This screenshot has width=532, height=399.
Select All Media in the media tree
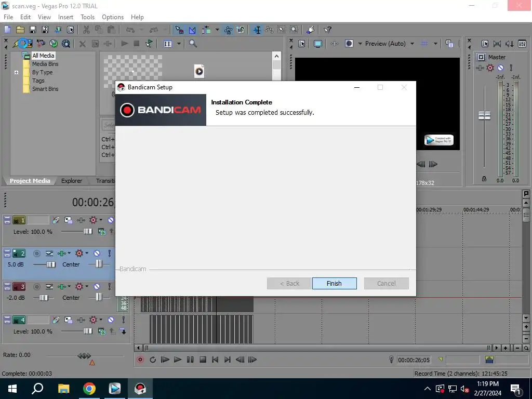[x=43, y=56]
